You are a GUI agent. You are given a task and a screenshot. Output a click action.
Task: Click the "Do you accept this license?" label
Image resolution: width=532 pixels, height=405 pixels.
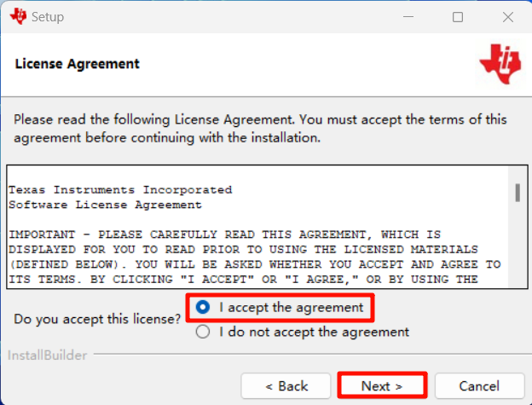click(98, 319)
